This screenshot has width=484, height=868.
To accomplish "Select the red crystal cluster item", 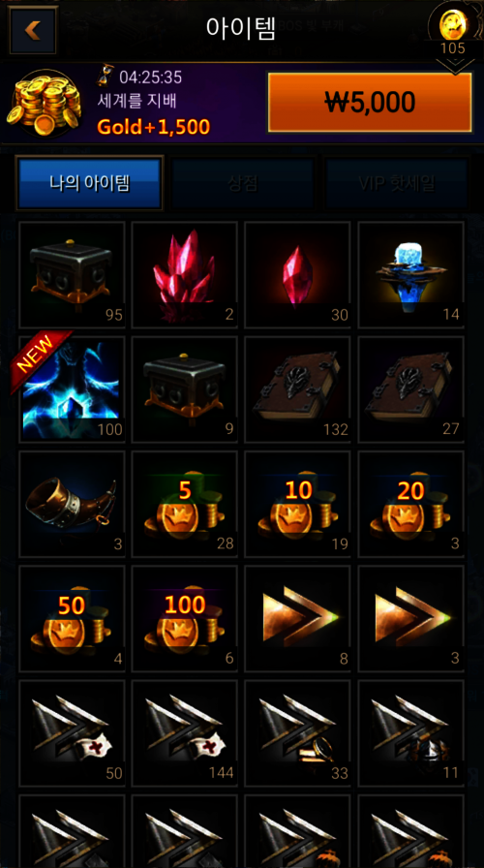I will pyautogui.click(x=185, y=274).
